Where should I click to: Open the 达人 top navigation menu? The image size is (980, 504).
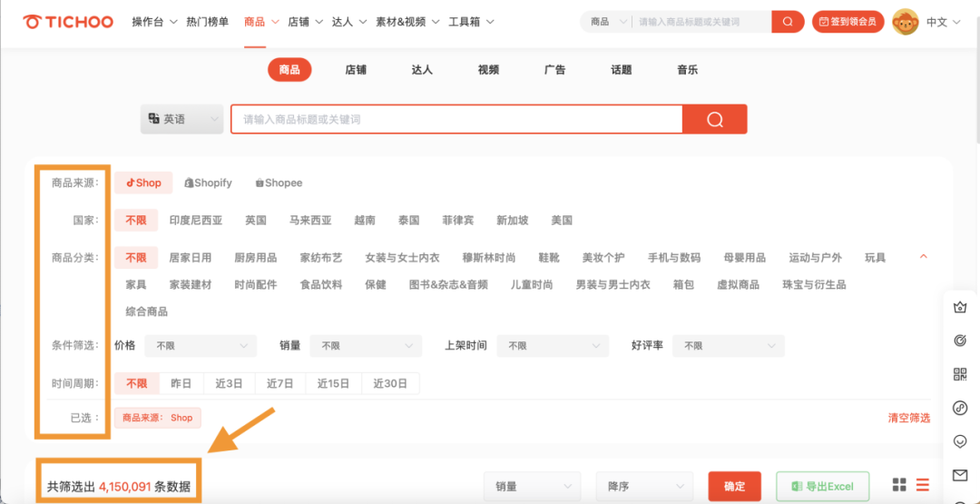tap(349, 22)
